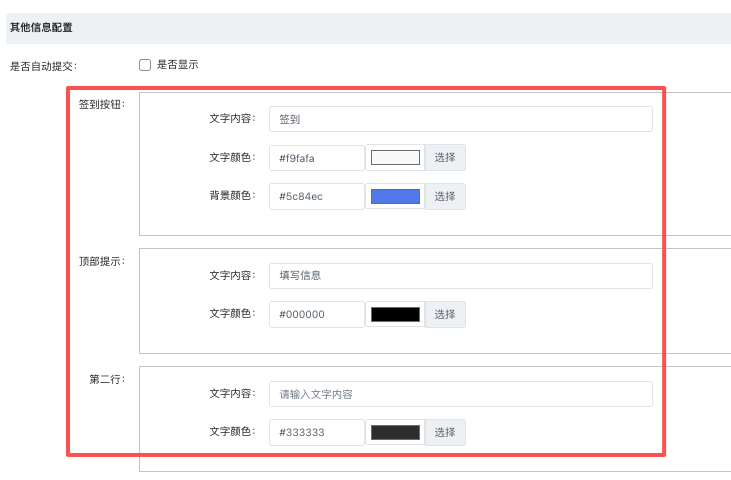Click the 顶部提示 section label
Image resolution: width=731 pixels, height=480 pixels.
coord(101,262)
